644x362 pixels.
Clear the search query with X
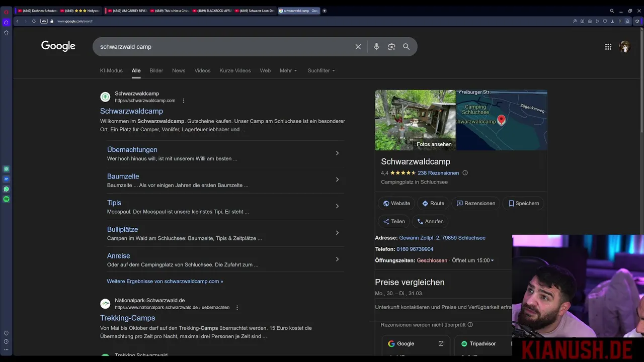358,47
